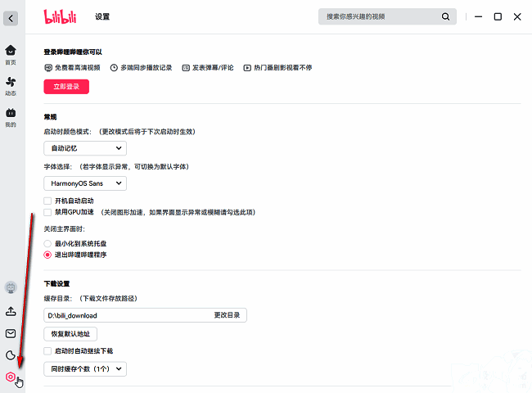The height and width of the screenshot is (393, 532).
Task: Click the 热门番剧影视看不停 play icon
Action: pyautogui.click(x=247, y=68)
